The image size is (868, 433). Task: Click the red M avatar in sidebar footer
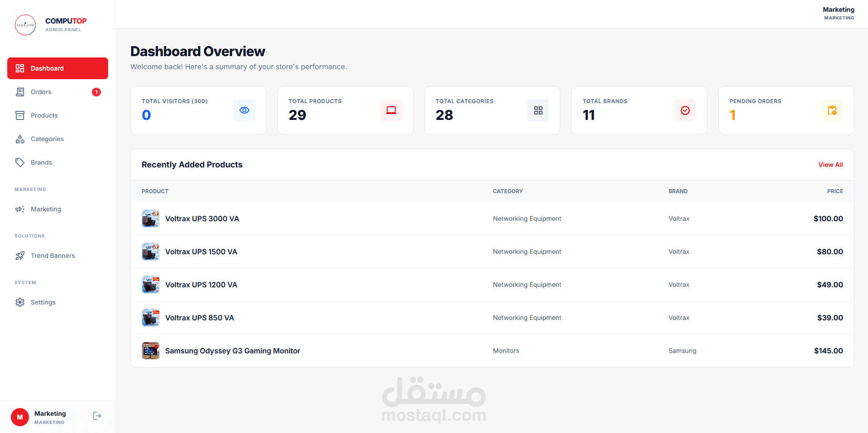click(20, 417)
